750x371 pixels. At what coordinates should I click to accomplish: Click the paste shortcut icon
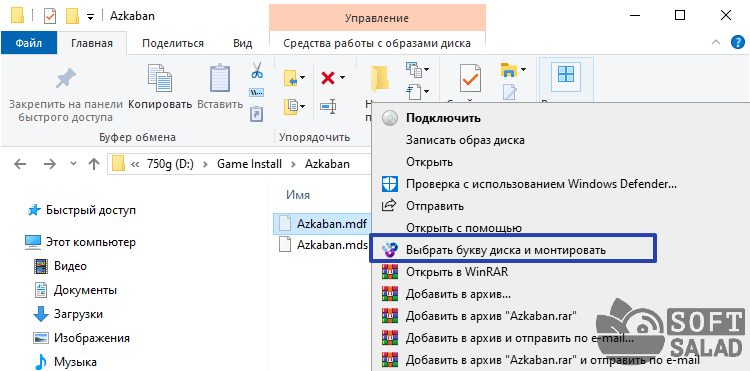pos(257,113)
